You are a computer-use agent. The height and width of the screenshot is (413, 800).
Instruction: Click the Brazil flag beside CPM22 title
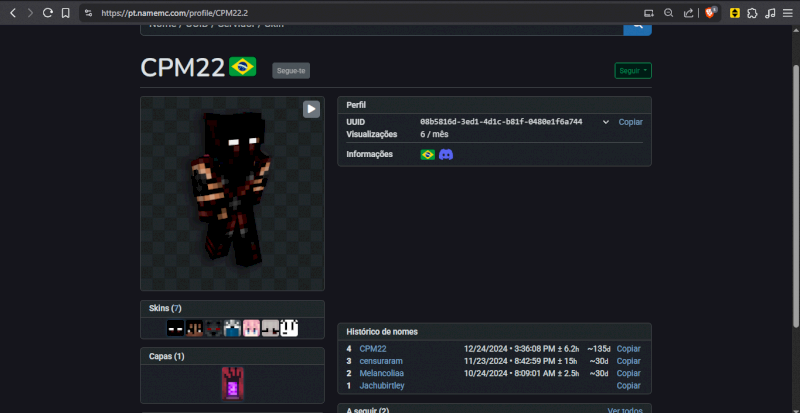tap(243, 66)
